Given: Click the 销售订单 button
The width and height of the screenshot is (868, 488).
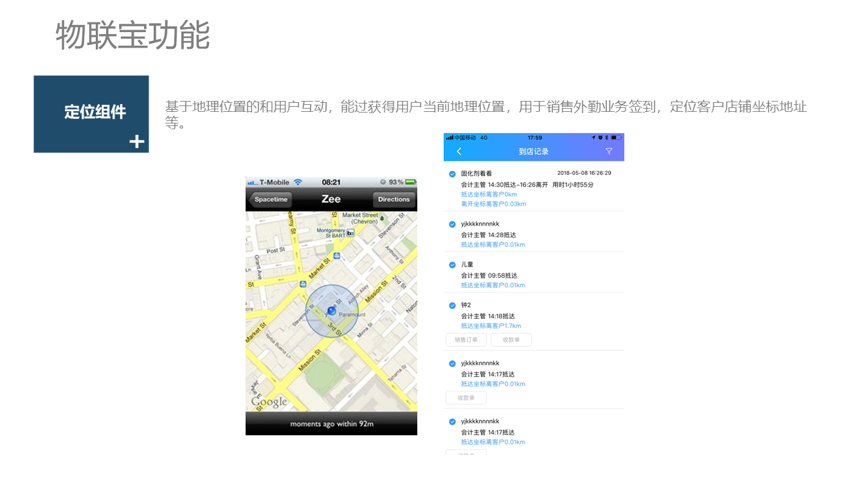Looking at the screenshot, I should [x=466, y=340].
